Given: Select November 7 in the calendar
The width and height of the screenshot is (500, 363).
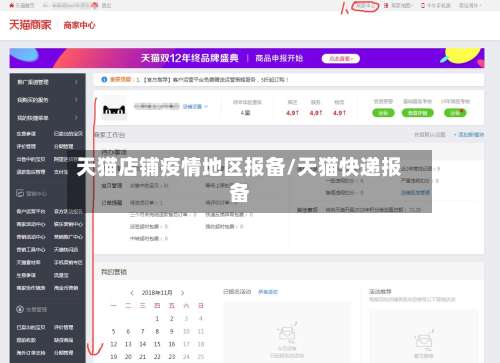Looking at the screenshot, I should 142,331.
